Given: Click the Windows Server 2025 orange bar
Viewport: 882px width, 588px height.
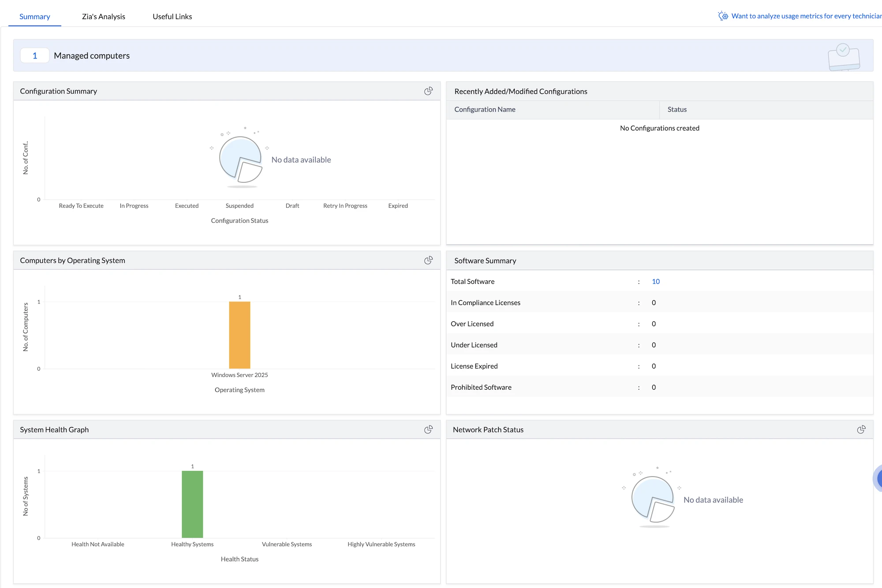Looking at the screenshot, I should click(239, 335).
